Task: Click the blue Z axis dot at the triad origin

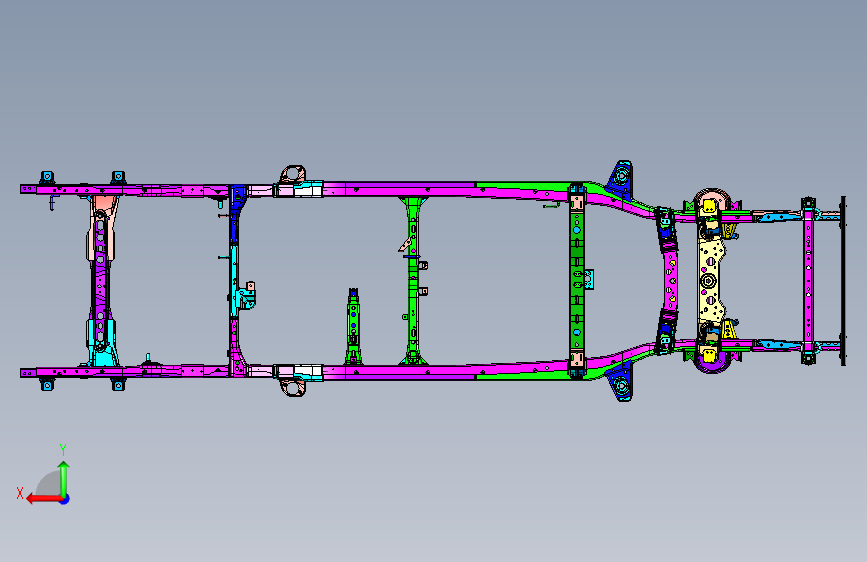Action: click(65, 499)
